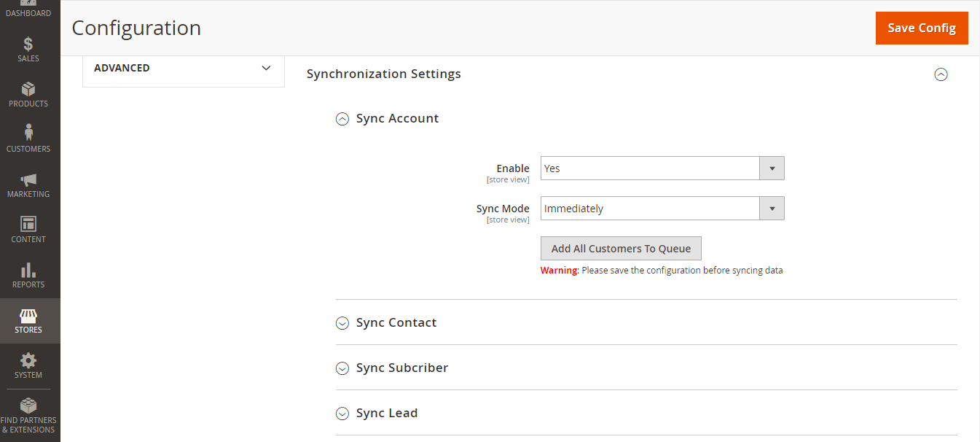Open the Sync Mode dropdown
The height and width of the screenshot is (442, 980).
point(662,209)
